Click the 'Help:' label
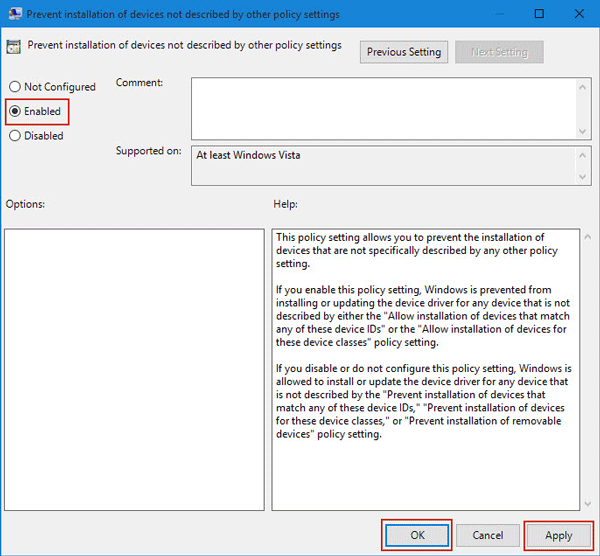 [x=285, y=204]
